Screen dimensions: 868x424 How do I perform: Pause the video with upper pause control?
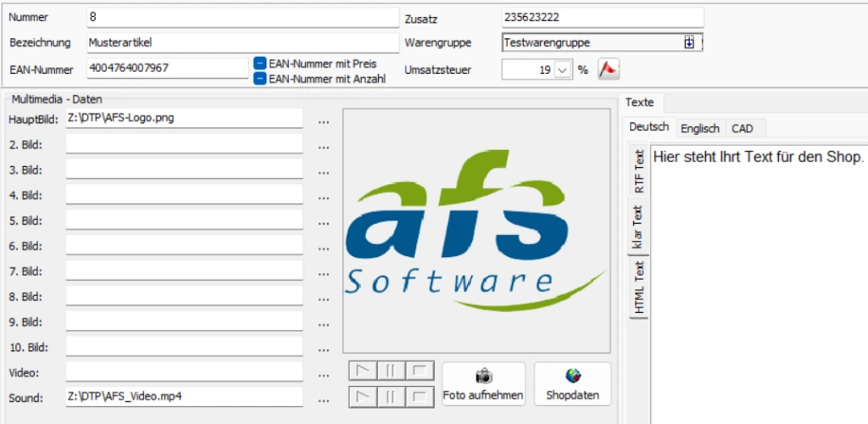392,371
